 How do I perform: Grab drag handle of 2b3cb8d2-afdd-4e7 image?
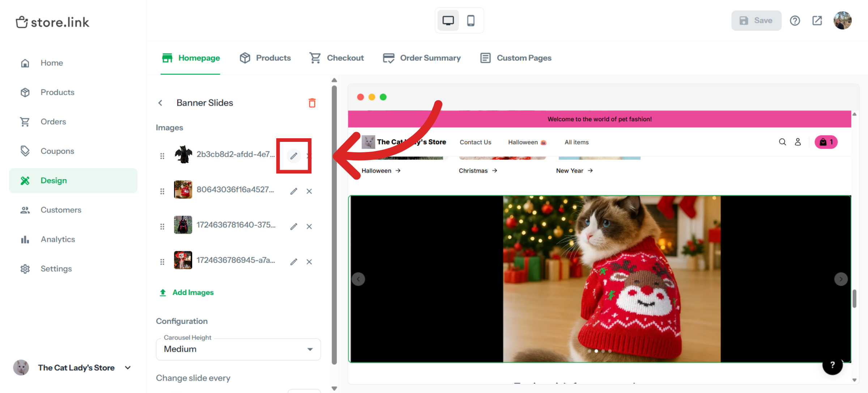162,156
